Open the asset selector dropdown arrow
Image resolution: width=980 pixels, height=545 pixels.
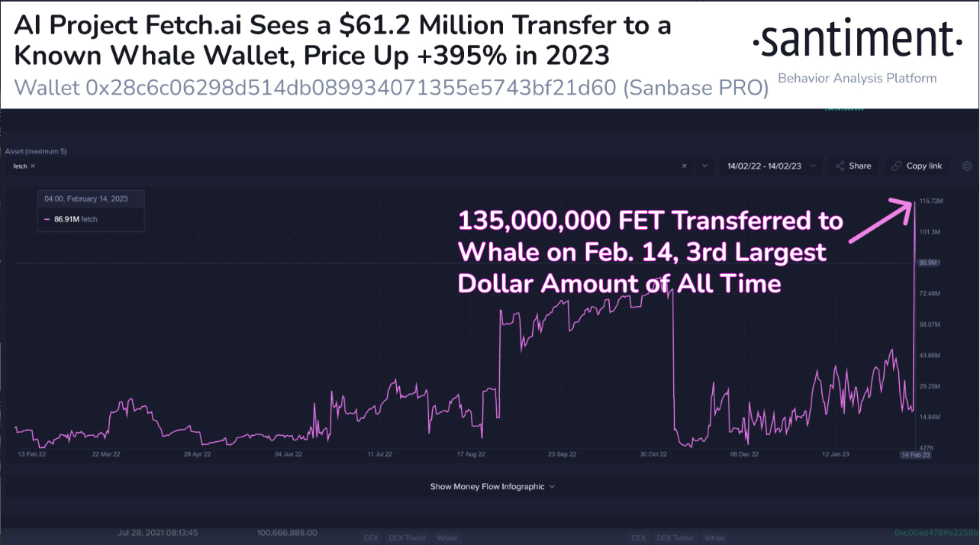(704, 166)
